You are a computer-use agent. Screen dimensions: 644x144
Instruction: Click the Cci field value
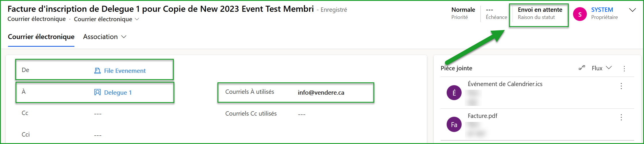[98, 135]
